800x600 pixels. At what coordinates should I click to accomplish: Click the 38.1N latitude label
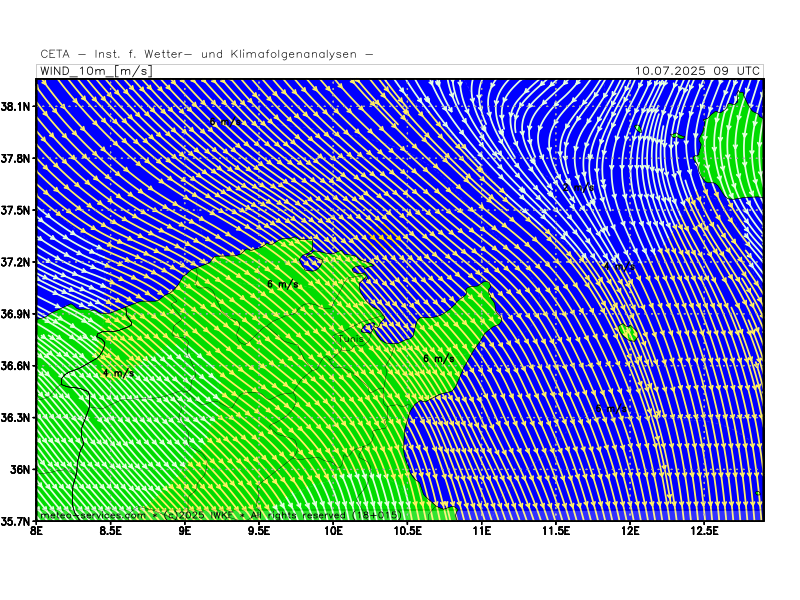[15, 107]
